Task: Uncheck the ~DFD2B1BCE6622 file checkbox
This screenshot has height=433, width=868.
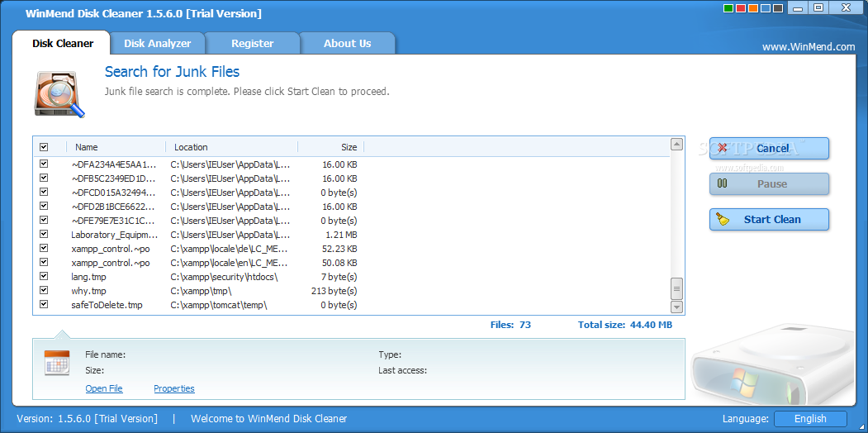Action: [44, 206]
